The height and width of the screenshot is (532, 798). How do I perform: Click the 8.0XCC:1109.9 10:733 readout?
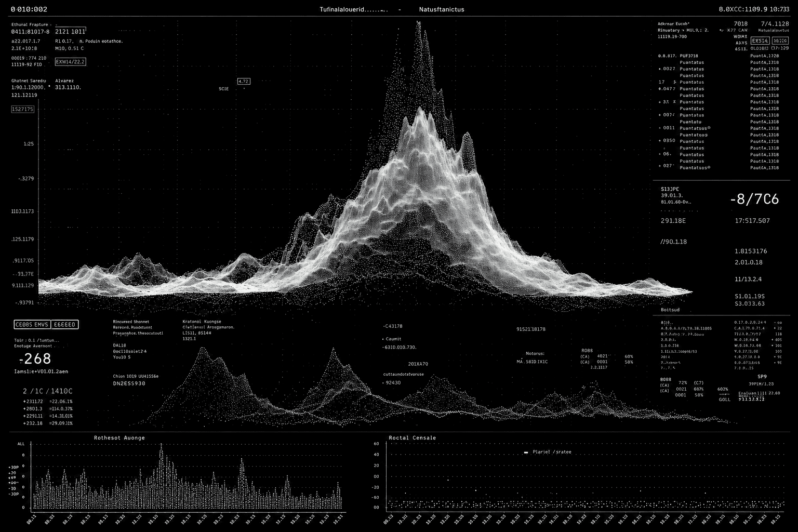(754, 9)
